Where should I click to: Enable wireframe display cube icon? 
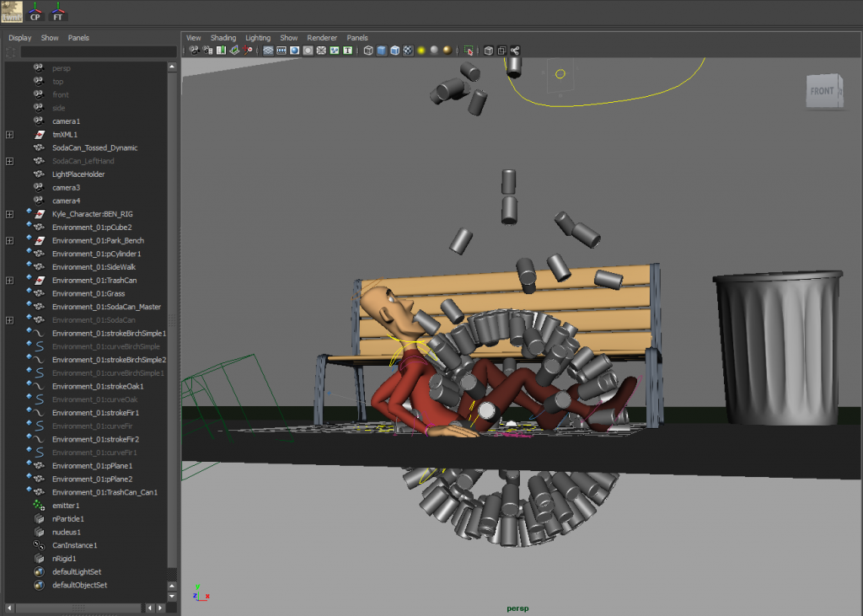pos(368,51)
